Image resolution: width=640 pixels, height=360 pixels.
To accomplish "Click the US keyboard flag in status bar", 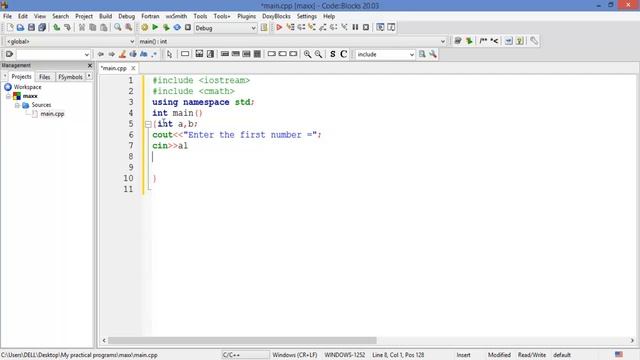I will [619, 354].
